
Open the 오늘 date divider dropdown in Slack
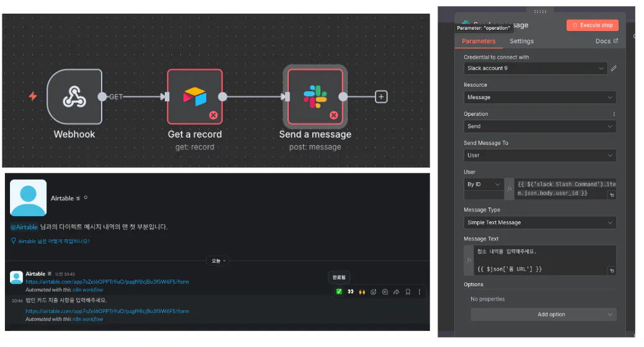pos(218,261)
